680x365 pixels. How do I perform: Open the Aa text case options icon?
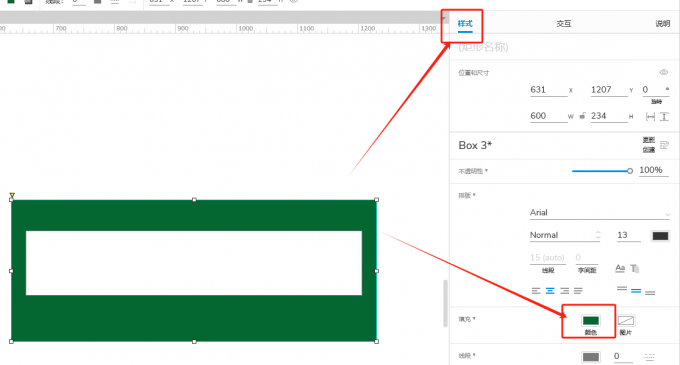click(x=620, y=268)
